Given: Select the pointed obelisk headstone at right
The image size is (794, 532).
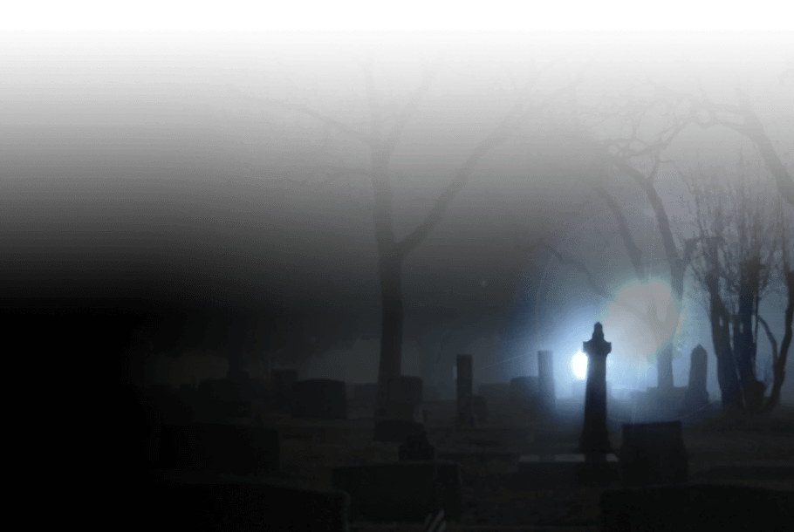Looking at the screenshot, I should click(x=698, y=371).
